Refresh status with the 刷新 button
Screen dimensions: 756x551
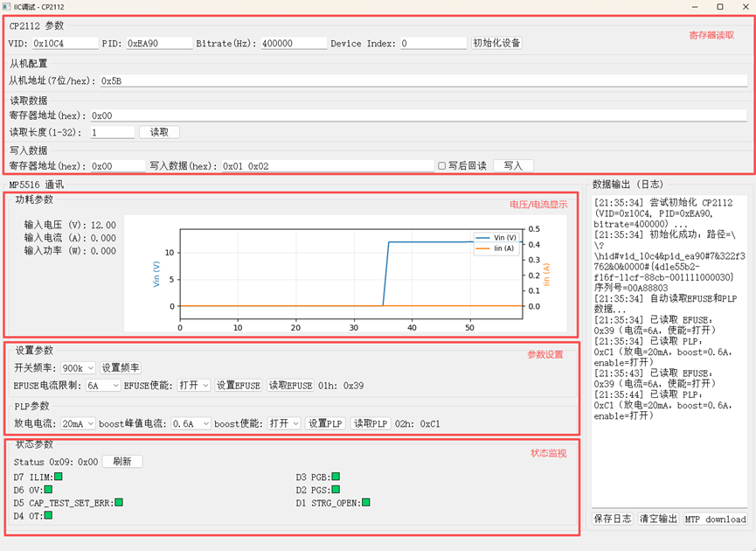[122, 462]
